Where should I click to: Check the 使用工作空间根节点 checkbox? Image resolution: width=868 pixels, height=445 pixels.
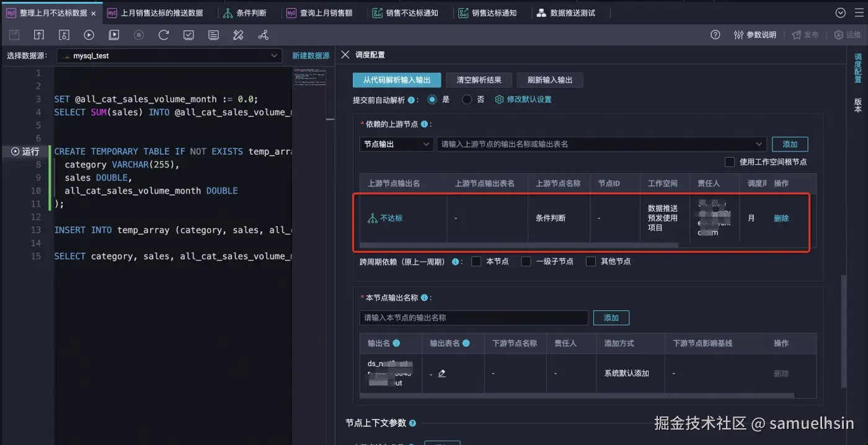tap(730, 162)
